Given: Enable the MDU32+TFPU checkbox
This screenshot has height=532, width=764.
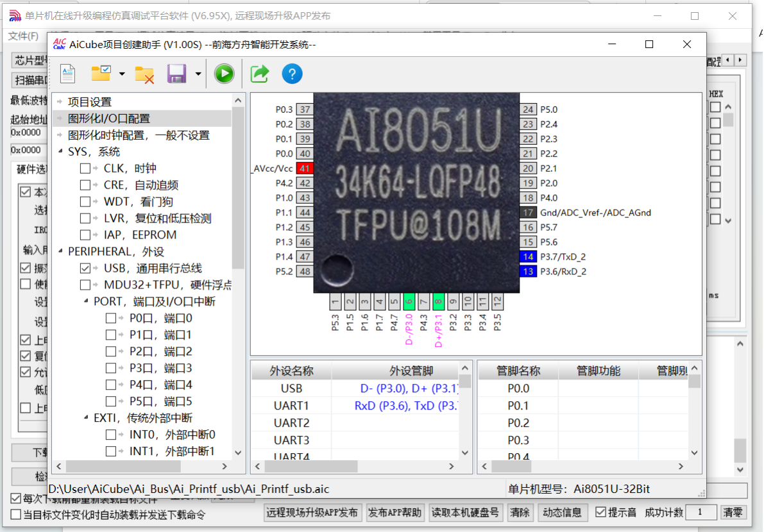Looking at the screenshot, I should 85,285.
